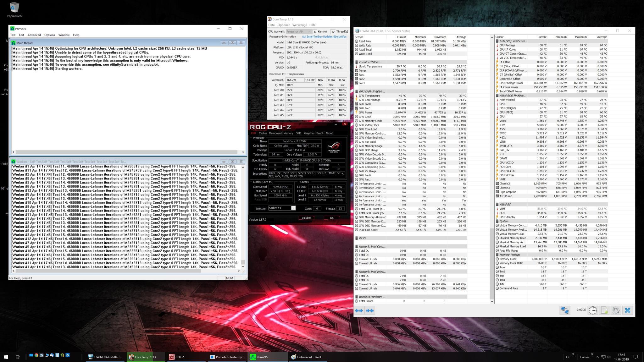Click HWiNFO expand columns arrows icon
The width and height of the screenshot is (644, 362).
(x=359, y=310)
